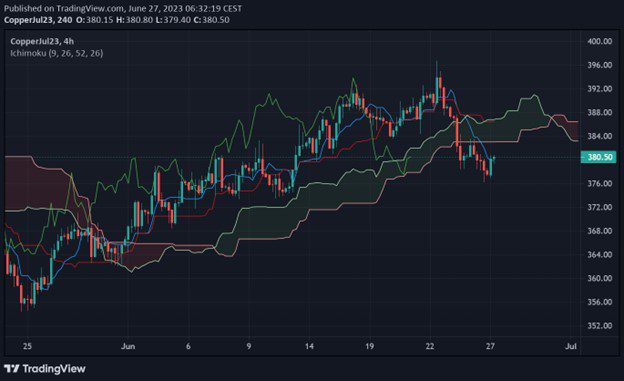The image size is (624, 381).
Task: Click the 392.00 price axis label
Action: (x=600, y=89)
